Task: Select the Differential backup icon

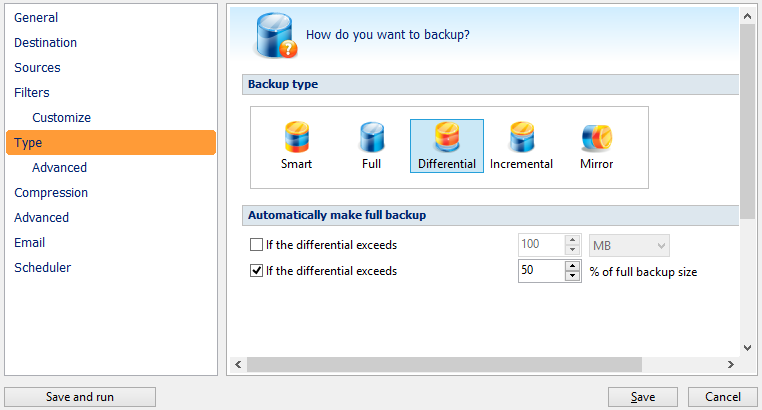Action: [447, 137]
